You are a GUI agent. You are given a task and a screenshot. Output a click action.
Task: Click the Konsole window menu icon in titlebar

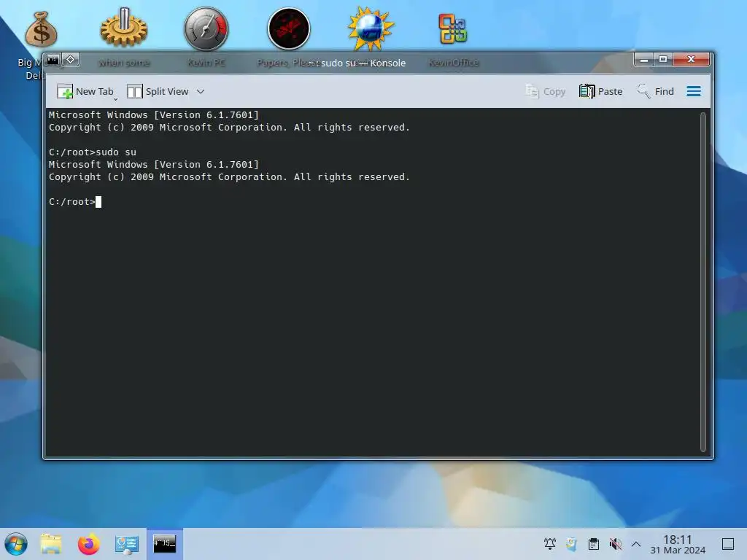(53, 60)
